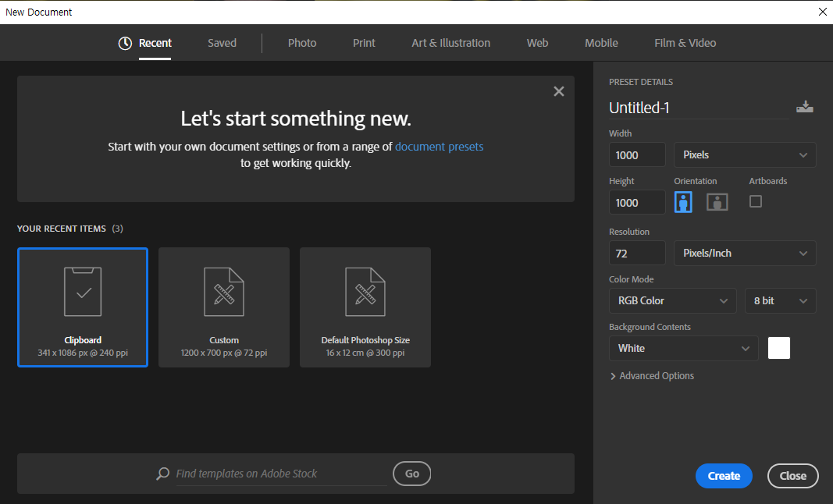Click the Width input field
This screenshot has height=504, width=833.
coord(638,155)
